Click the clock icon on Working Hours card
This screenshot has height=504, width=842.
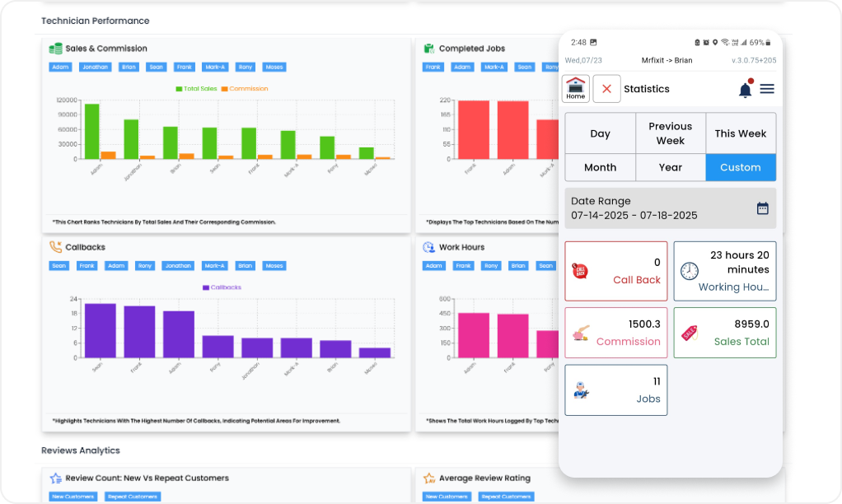click(689, 271)
